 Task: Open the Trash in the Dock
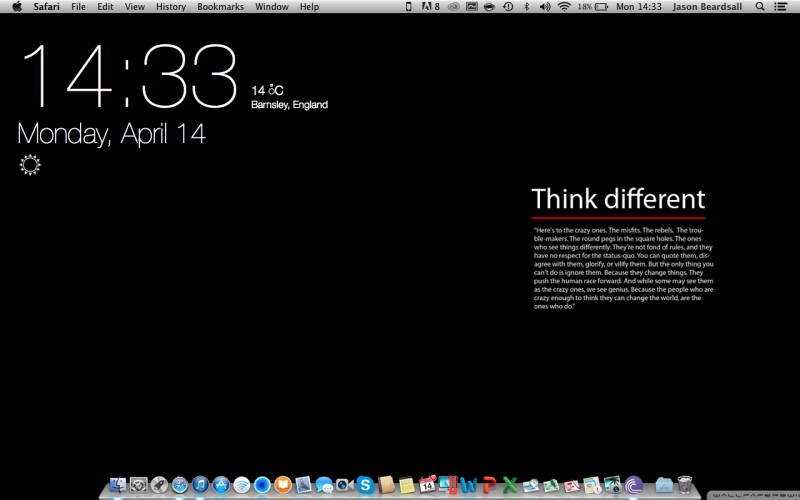(685, 484)
